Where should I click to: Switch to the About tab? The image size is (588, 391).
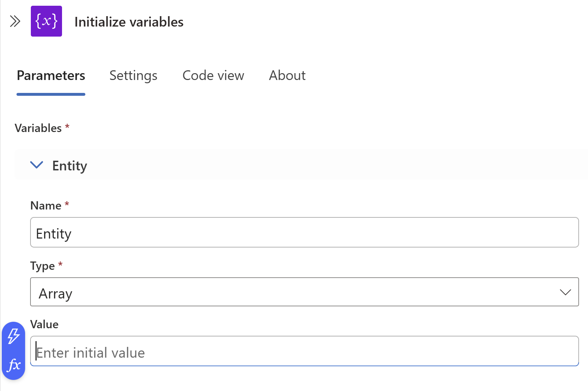point(287,76)
